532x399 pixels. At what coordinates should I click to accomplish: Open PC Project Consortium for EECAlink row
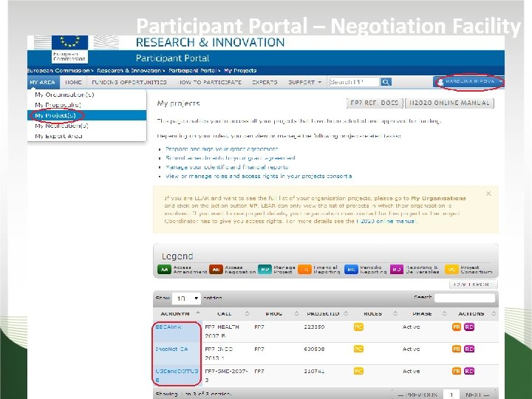coord(358,327)
